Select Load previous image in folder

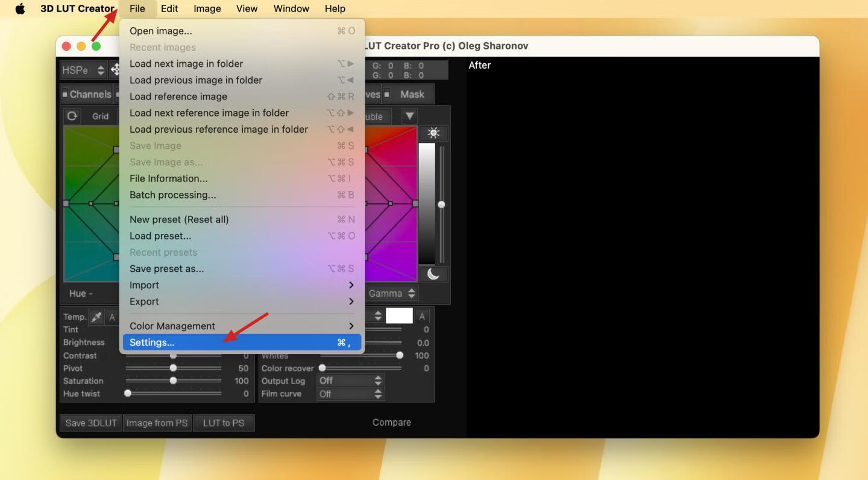coord(242,80)
